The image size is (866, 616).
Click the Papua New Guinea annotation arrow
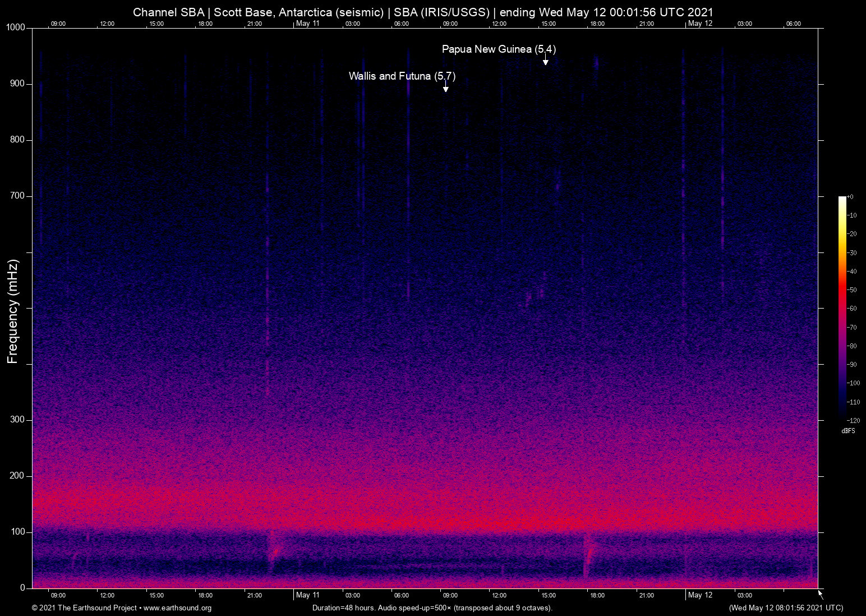[545, 59]
